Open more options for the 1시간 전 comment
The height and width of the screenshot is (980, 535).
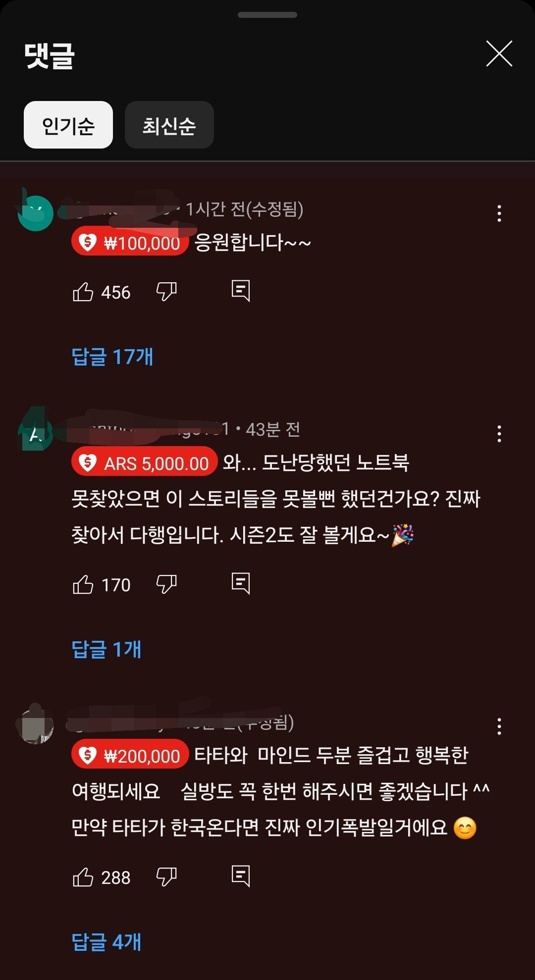[499, 213]
